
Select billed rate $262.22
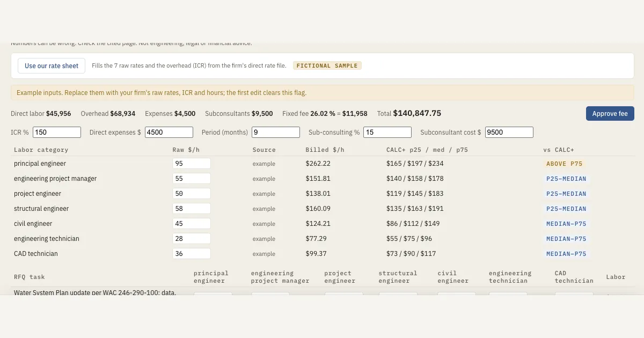point(318,164)
